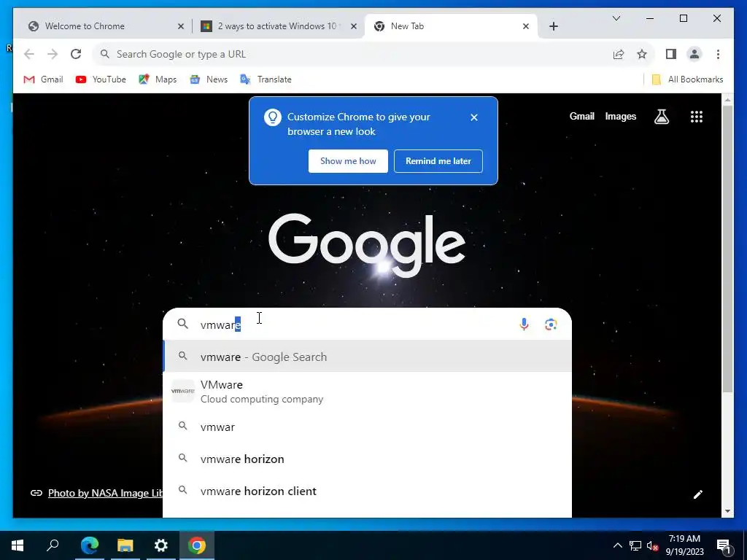Open the Images link
This screenshot has width=747, height=560.
[620, 116]
